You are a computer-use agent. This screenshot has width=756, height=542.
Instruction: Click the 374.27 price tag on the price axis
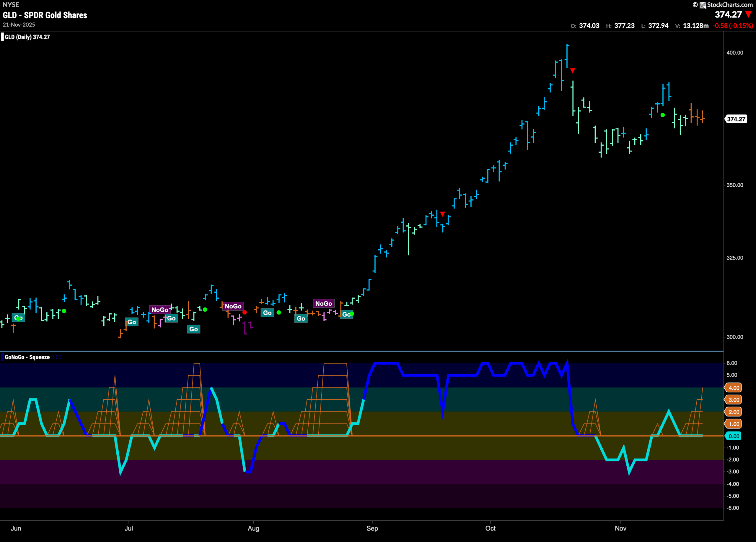click(736, 119)
